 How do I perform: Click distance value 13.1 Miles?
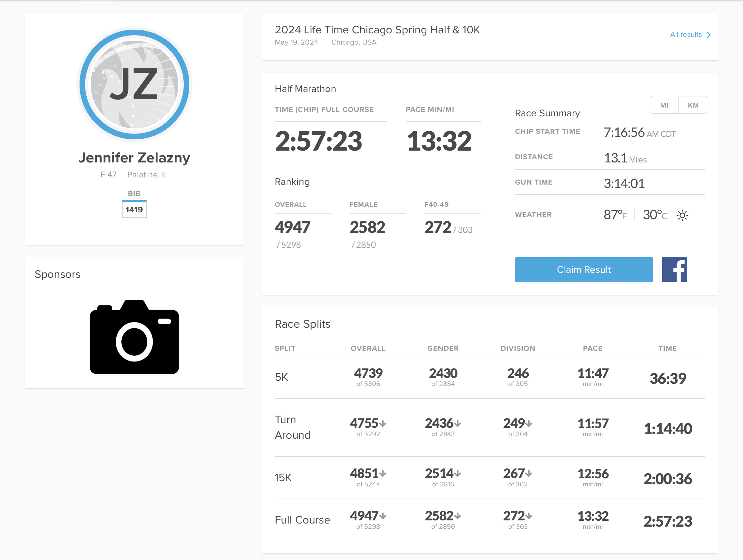click(x=625, y=158)
